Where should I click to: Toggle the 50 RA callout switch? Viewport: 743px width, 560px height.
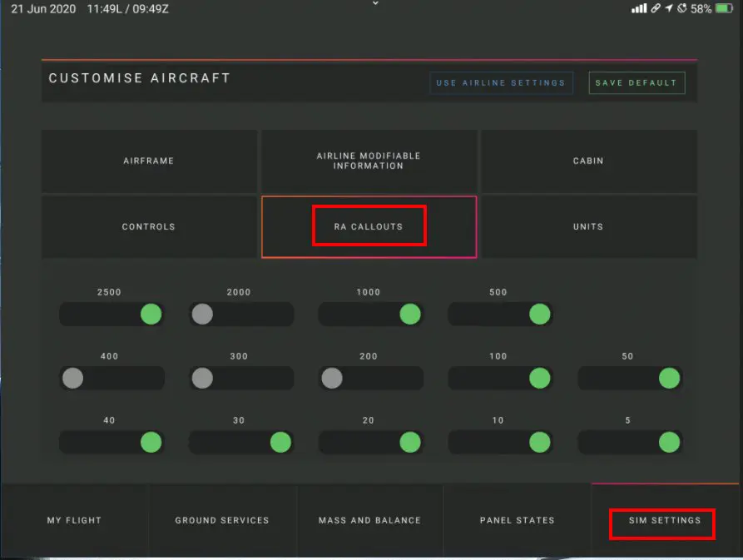(x=630, y=378)
